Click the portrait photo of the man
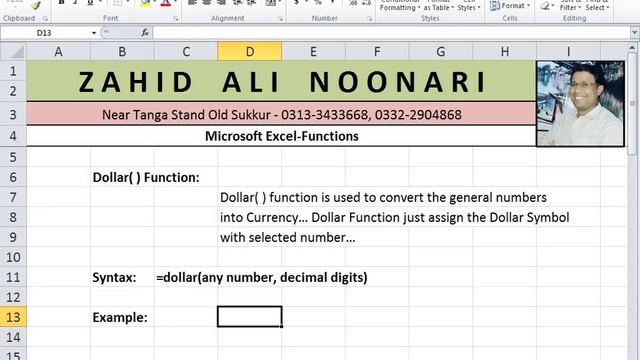Image resolution: width=640 pixels, height=360 pixels. tap(580, 104)
